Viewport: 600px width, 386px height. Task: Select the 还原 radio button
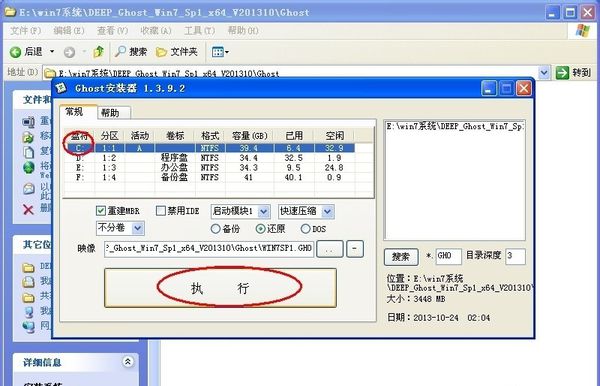point(261,229)
